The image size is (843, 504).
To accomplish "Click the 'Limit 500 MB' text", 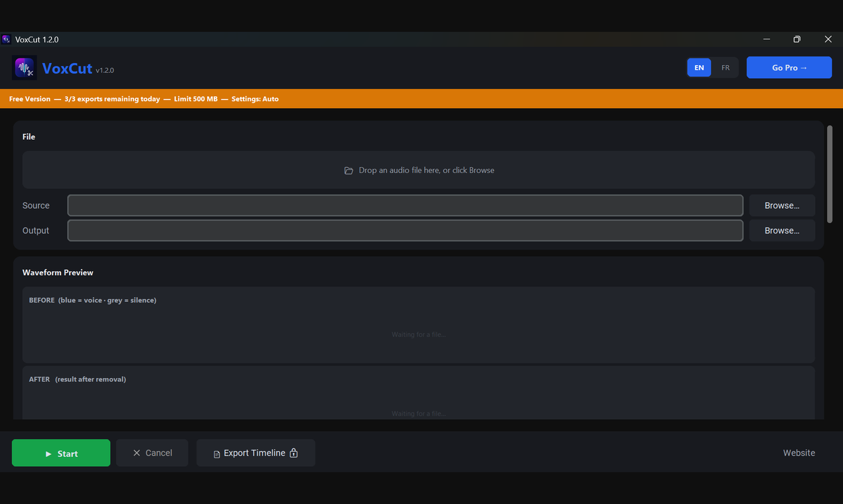I will pos(196,99).
